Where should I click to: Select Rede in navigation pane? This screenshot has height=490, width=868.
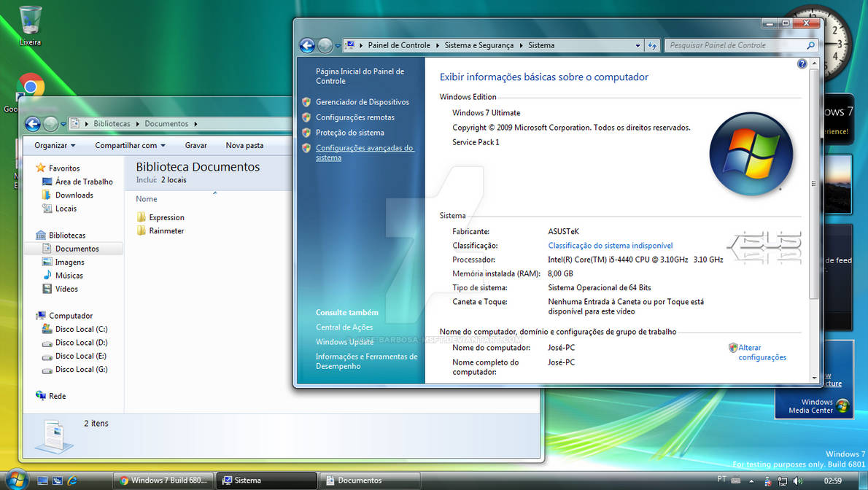[57, 397]
